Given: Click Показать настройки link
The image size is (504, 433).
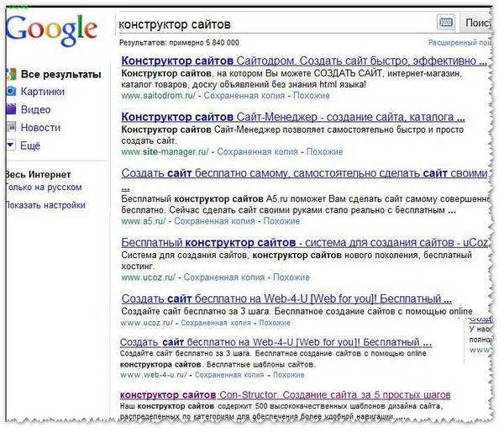Looking at the screenshot, I should [x=45, y=205].
